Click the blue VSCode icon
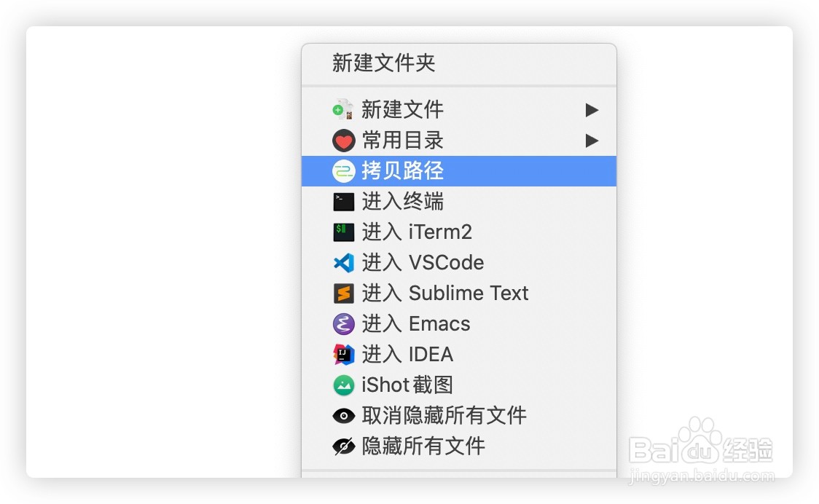The image size is (819, 504). pos(343,263)
